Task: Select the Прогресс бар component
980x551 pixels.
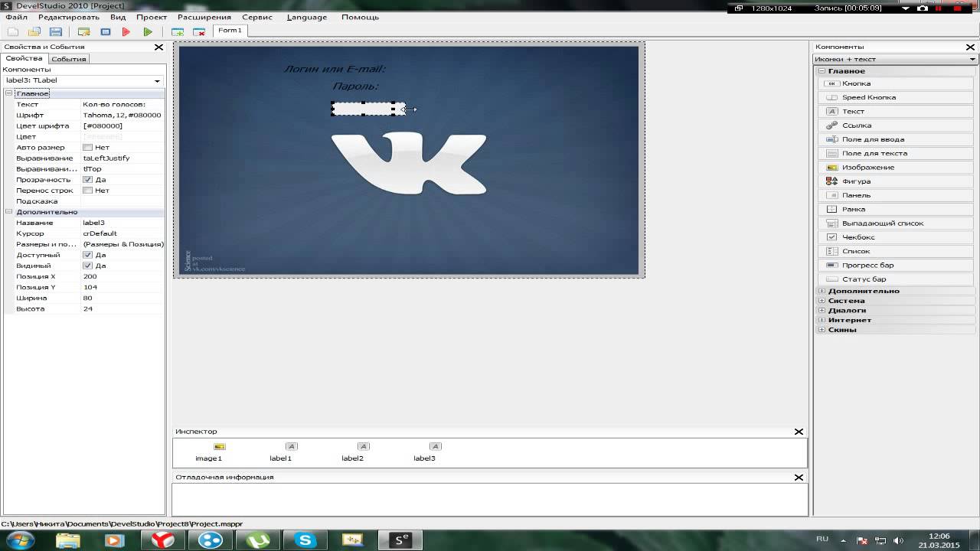Action: click(x=897, y=265)
